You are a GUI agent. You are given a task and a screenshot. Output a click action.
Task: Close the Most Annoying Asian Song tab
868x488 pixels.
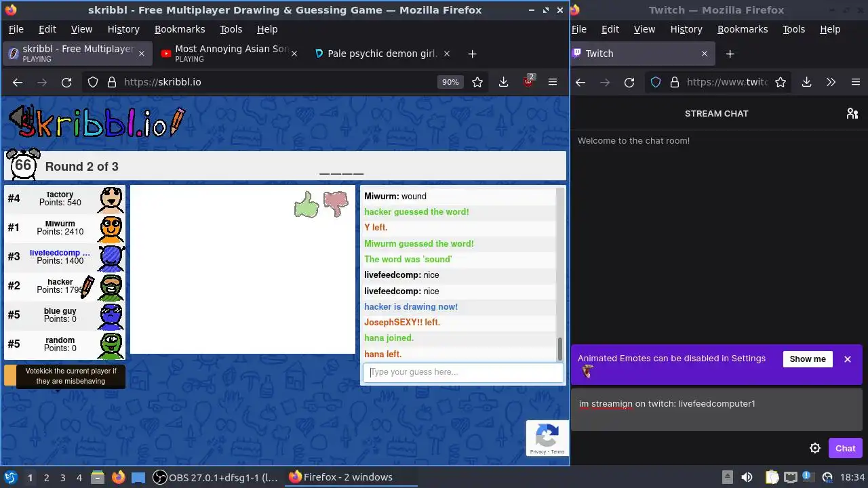click(294, 54)
